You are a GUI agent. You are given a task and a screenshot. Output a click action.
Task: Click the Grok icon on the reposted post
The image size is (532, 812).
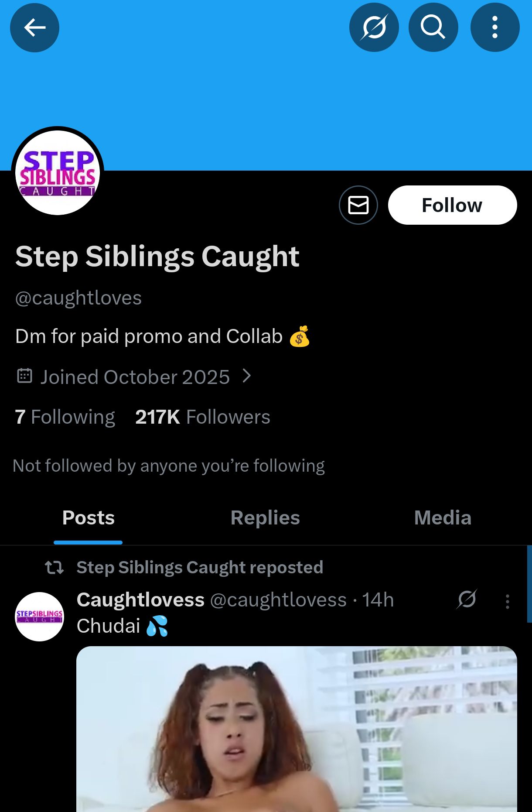(x=467, y=600)
